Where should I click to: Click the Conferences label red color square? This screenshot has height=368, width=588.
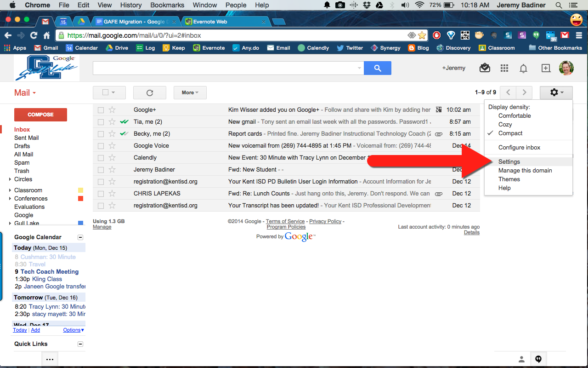pos(81,199)
